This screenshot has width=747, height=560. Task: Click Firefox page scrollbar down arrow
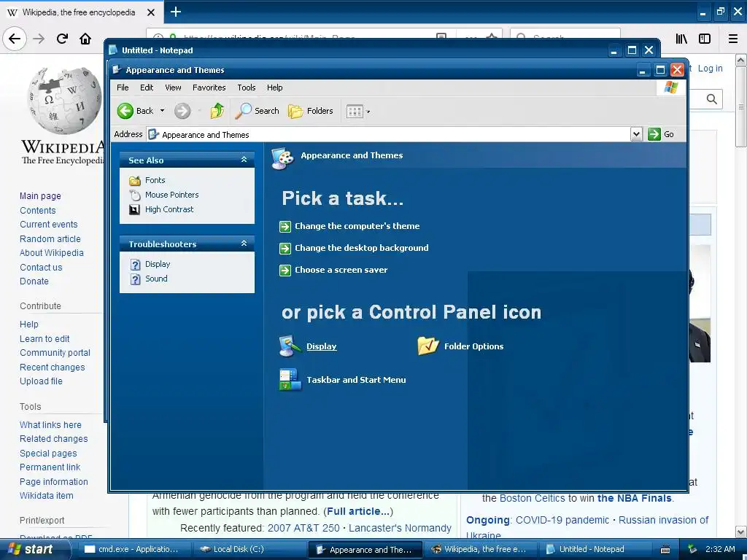[x=741, y=532]
